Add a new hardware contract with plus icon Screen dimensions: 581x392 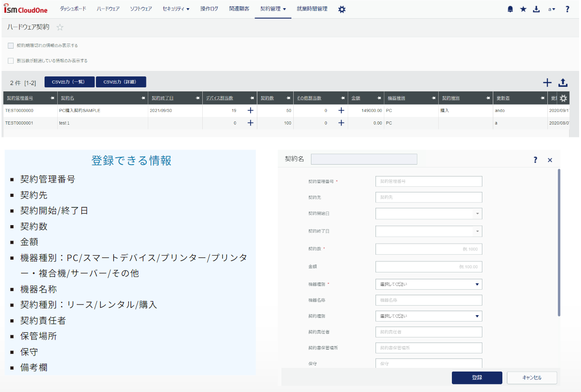547,82
